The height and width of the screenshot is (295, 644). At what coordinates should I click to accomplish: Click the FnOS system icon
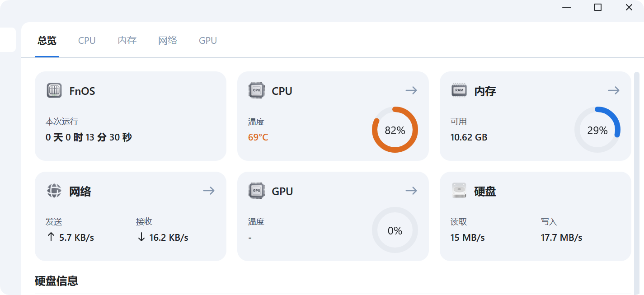pyautogui.click(x=54, y=90)
